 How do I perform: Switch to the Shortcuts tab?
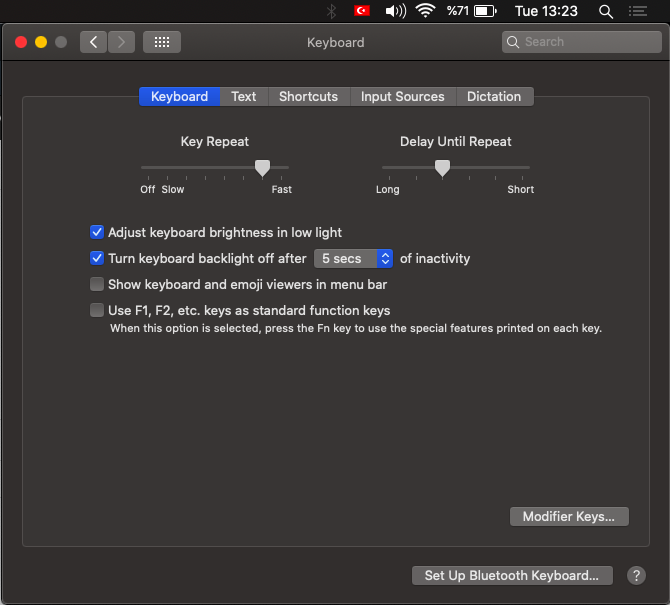pos(309,97)
